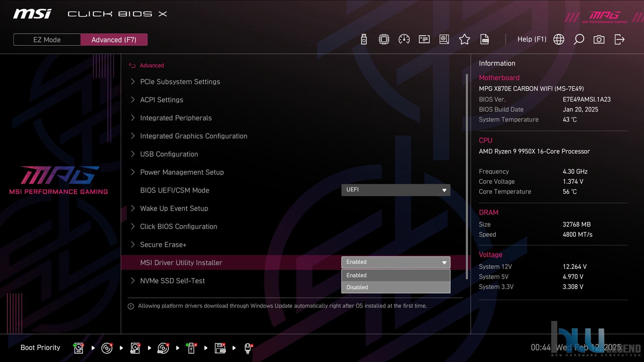644x362 pixels.
Task: Select the CD/DVD drive boot priority icon
Action: (x=107, y=348)
